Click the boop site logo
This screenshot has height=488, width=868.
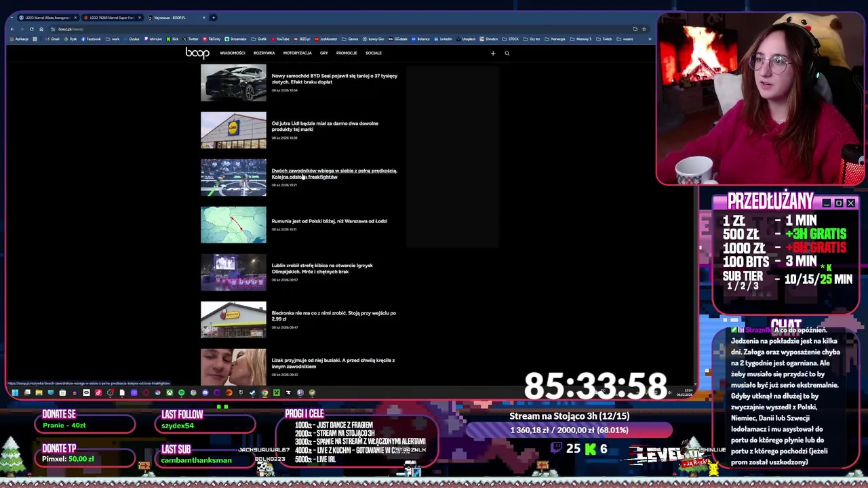197,53
